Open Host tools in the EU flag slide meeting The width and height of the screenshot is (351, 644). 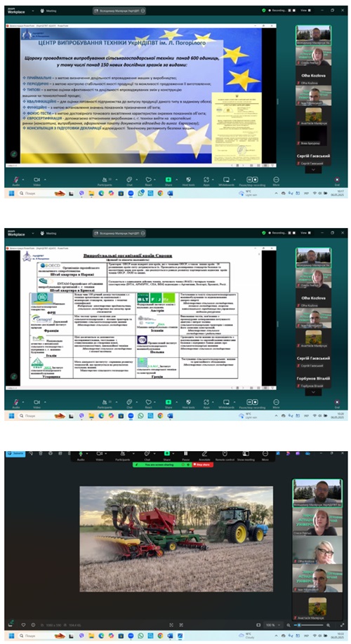pos(188,181)
